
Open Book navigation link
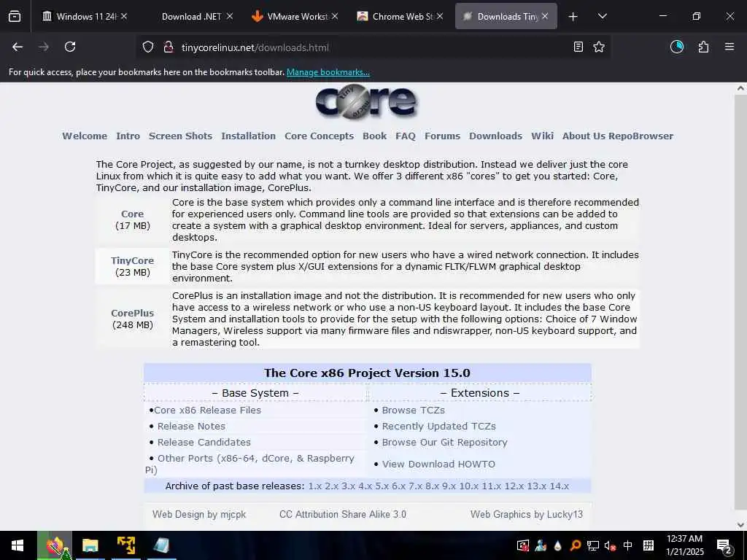tap(374, 136)
